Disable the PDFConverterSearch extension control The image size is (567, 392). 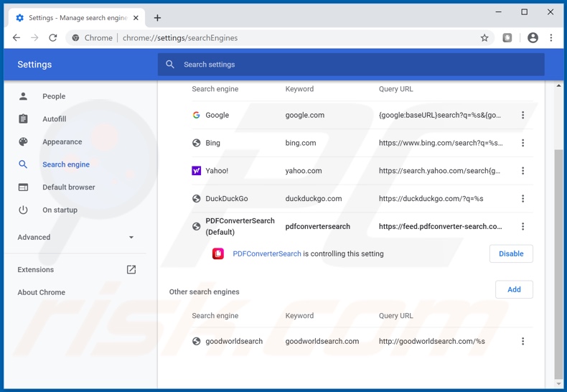click(511, 254)
